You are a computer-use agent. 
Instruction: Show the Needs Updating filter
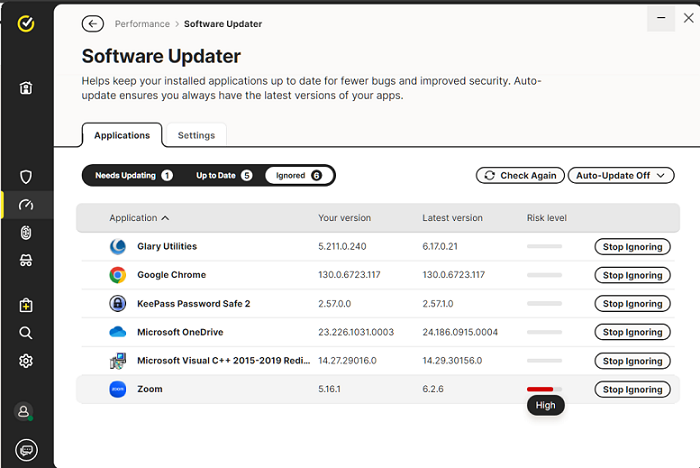click(133, 175)
